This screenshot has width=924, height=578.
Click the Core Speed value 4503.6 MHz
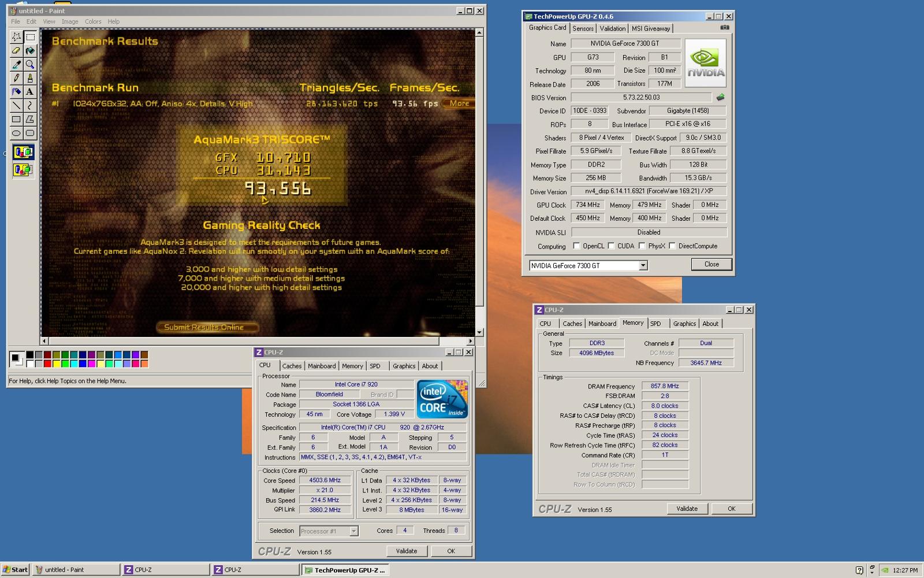(x=325, y=480)
